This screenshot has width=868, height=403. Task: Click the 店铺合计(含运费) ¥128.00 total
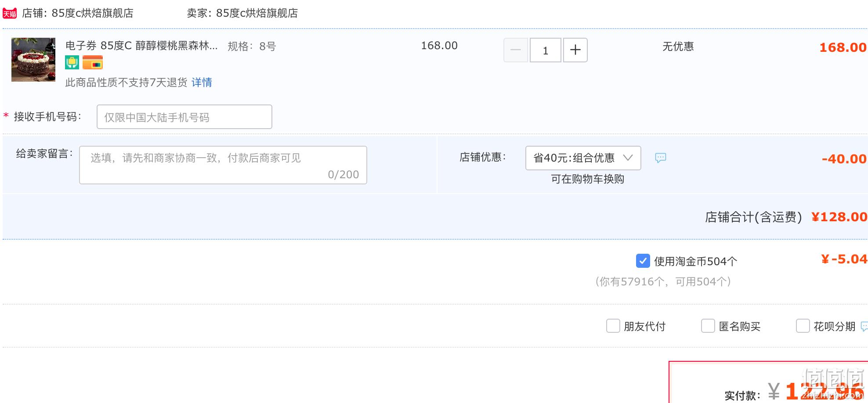tap(786, 217)
